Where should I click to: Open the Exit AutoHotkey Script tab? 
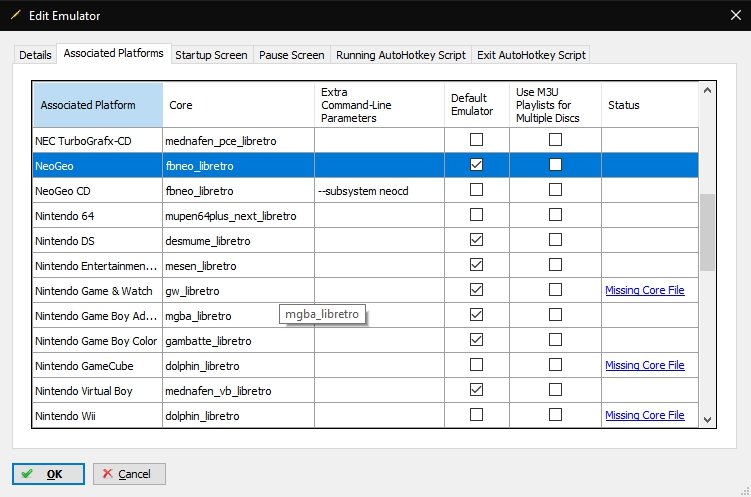pyautogui.click(x=531, y=55)
